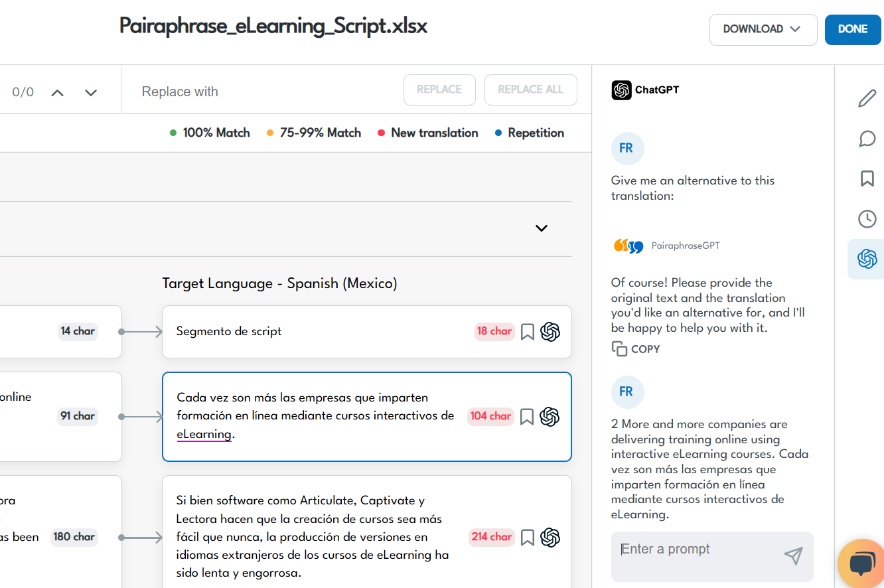Open the live chat support bubble
884x588 pixels.
pos(861,563)
